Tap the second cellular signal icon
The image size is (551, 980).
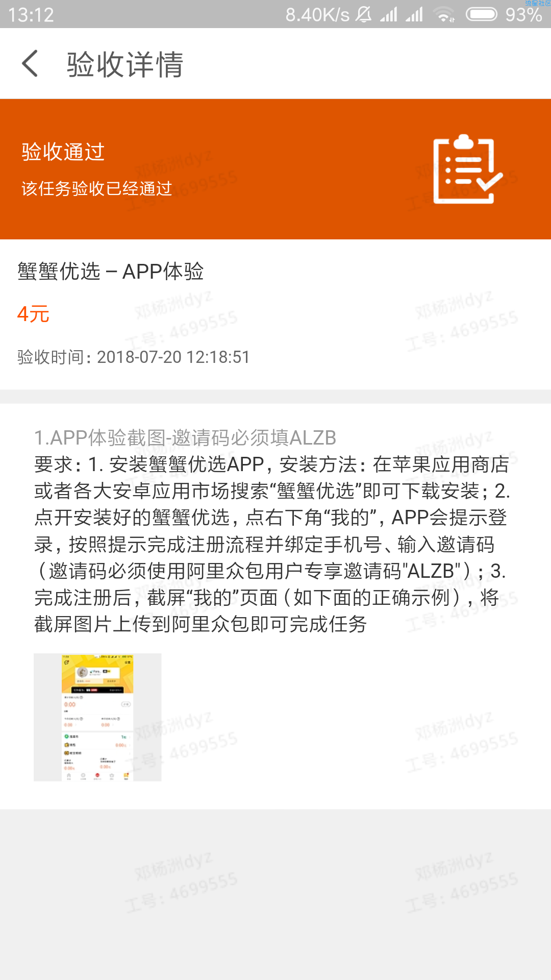coord(414,14)
